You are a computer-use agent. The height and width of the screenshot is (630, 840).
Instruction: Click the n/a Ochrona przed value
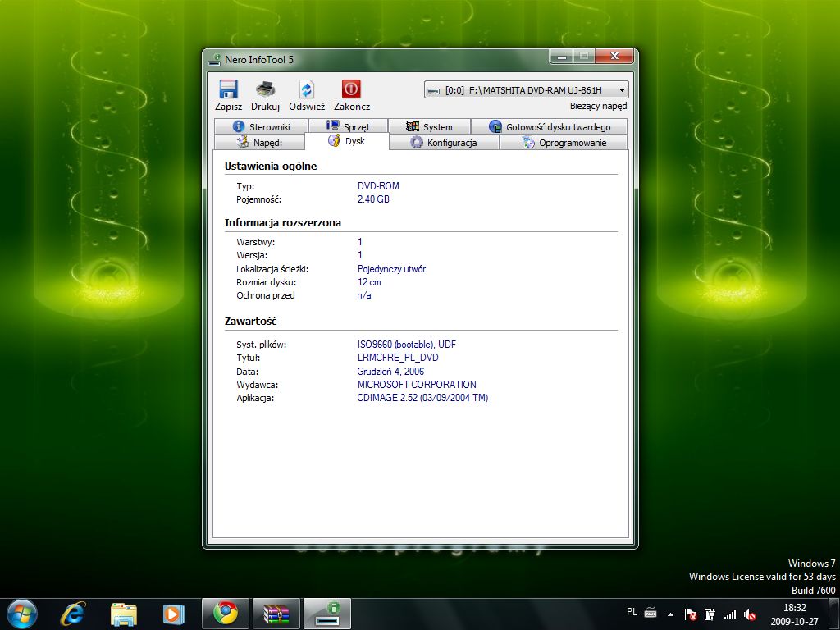(x=364, y=295)
